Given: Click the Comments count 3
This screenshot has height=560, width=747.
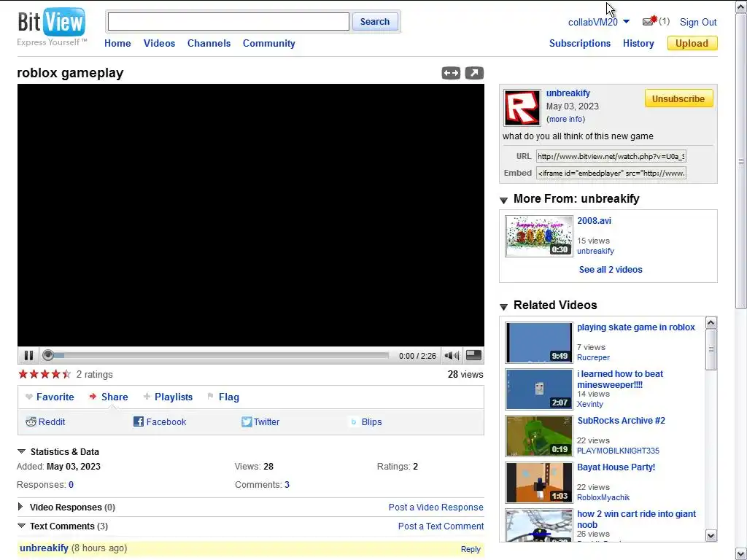Looking at the screenshot, I should click(x=287, y=485).
